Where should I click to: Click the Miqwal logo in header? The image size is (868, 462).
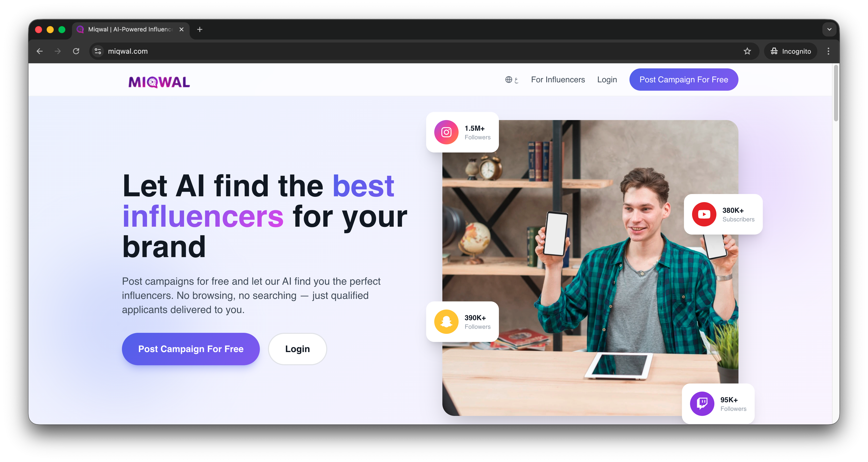tap(159, 82)
